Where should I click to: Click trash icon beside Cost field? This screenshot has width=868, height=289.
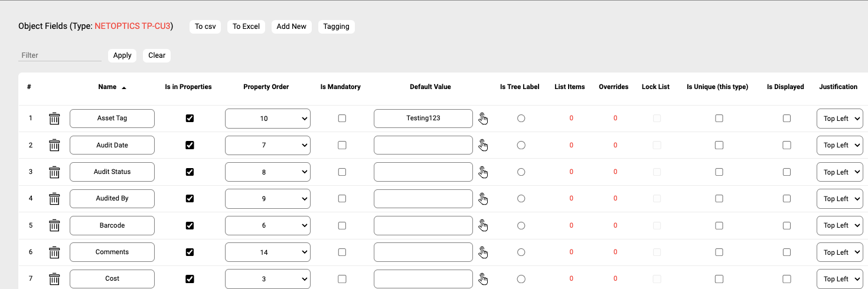(54, 278)
